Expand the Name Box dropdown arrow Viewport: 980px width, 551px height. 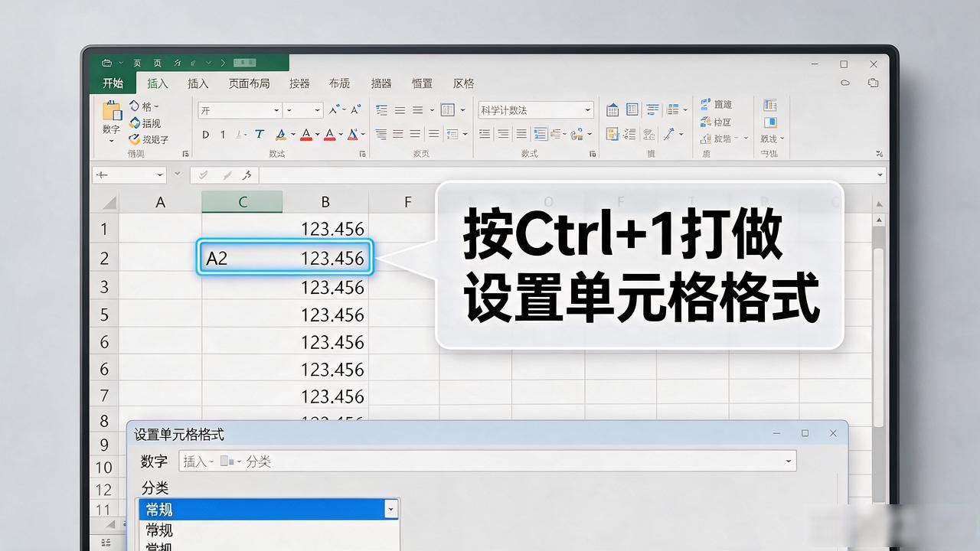pyautogui.click(x=160, y=175)
